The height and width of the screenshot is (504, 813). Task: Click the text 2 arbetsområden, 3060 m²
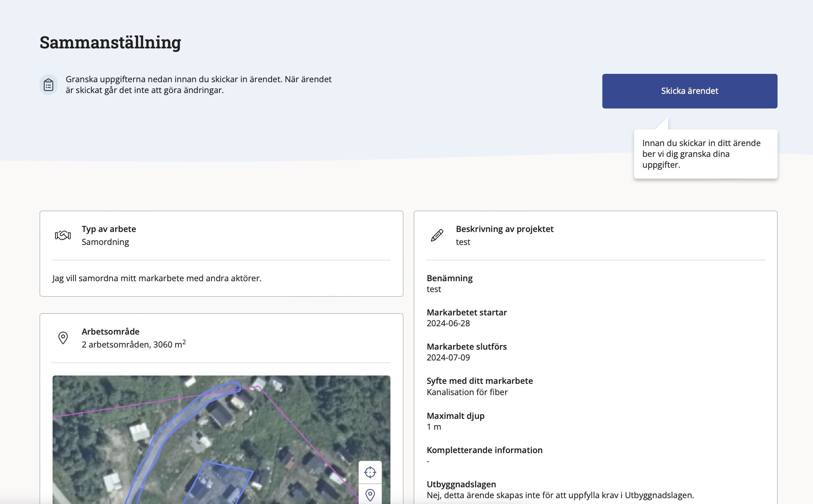[134, 344]
